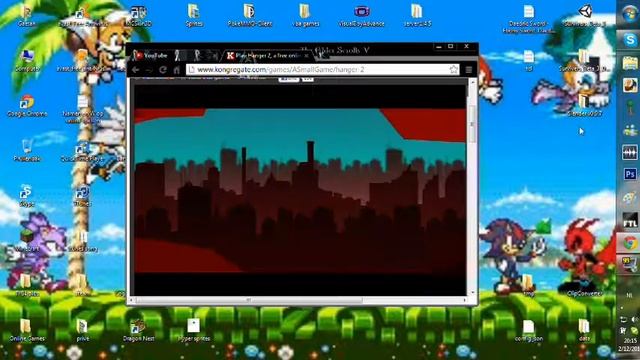Open the Sprites folder on desktop
The width and height of the screenshot is (640, 360).
(194, 16)
